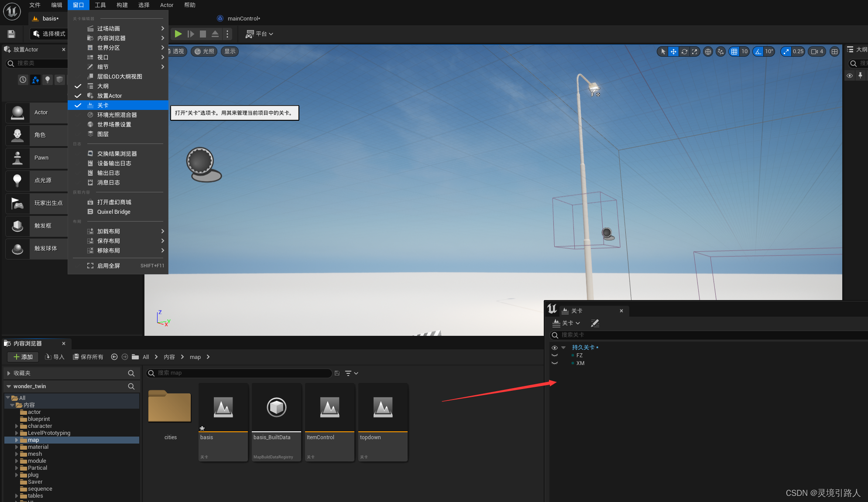
Task: Click 保存所有 button
Action: (88, 357)
